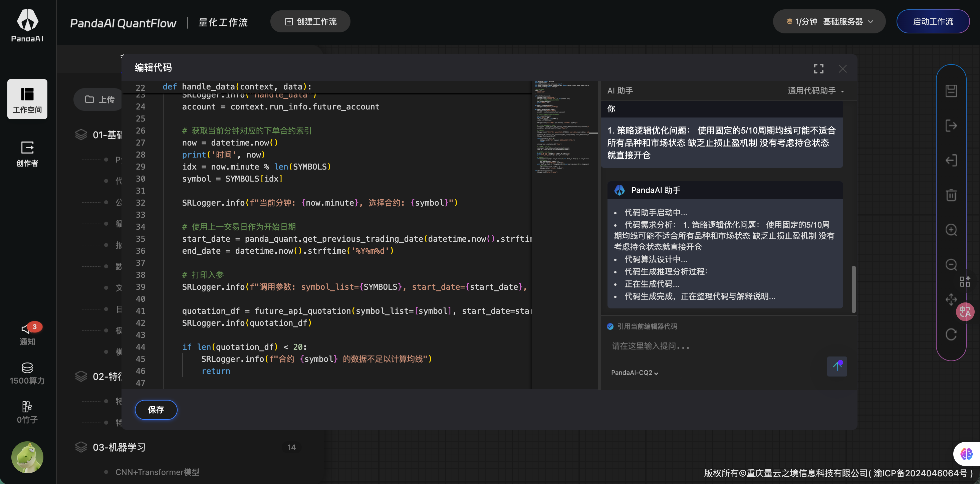This screenshot has height=484, width=980.
Task: Click the 'return' statement on line 46
Action: pos(216,371)
